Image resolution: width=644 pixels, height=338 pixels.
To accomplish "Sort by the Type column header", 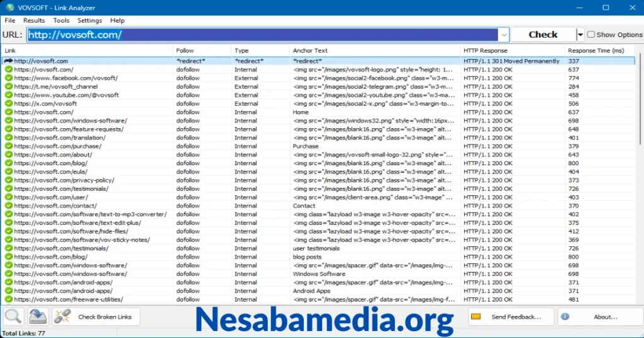I will pos(260,50).
